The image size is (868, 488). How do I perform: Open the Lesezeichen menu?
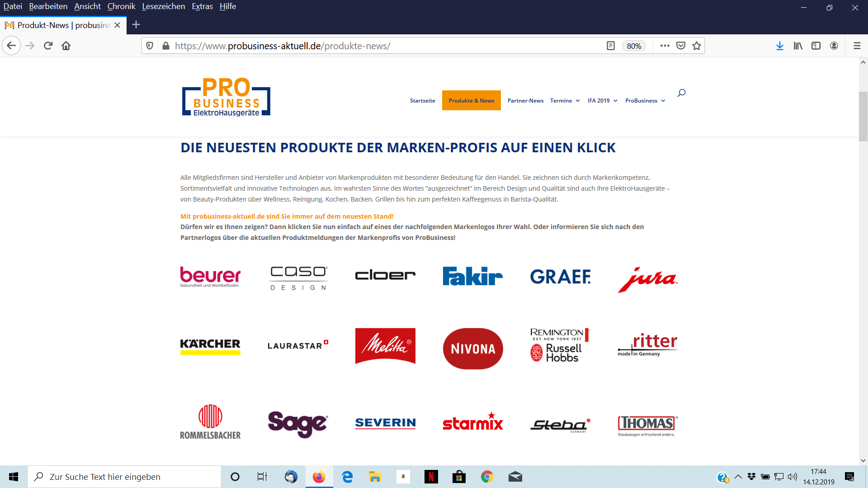click(x=163, y=6)
